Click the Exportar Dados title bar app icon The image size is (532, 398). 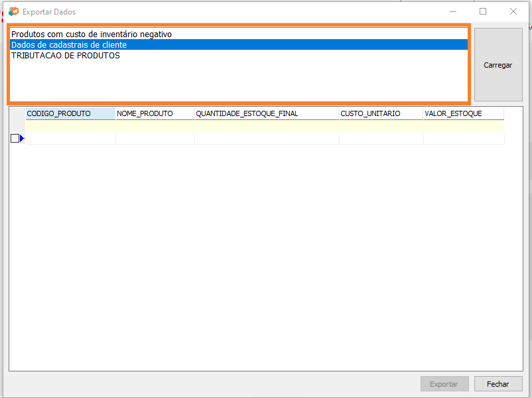(13, 11)
